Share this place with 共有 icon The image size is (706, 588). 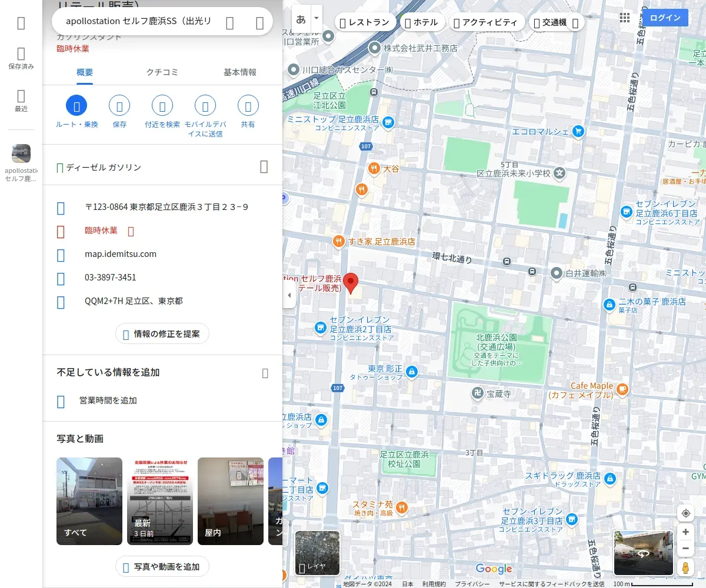(248, 106)
